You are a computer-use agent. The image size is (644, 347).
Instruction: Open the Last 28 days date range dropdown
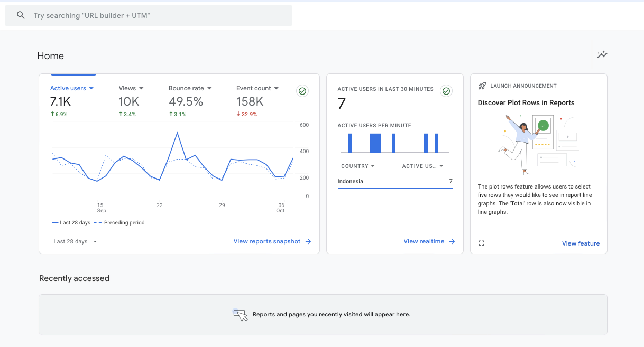[76, 241]
